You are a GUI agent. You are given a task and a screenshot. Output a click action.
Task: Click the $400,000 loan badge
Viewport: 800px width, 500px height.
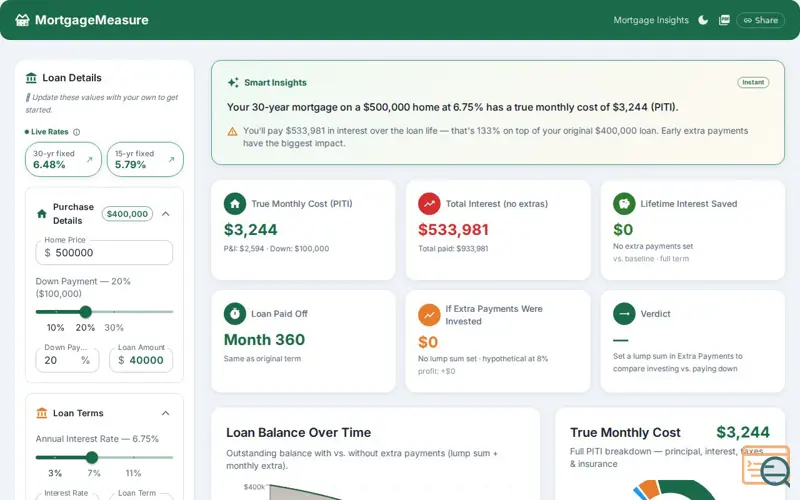[x=127, y=214]
